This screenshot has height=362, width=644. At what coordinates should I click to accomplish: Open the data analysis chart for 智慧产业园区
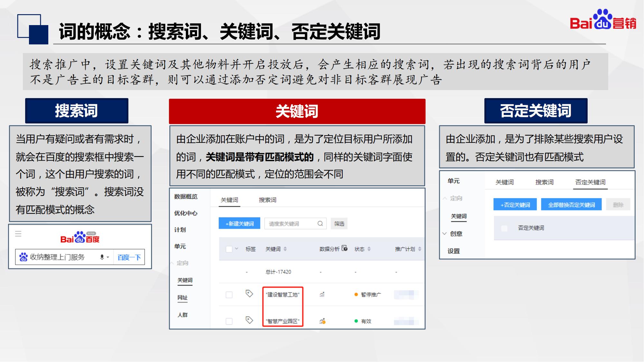pyautogui.click(x=322, y=321)
